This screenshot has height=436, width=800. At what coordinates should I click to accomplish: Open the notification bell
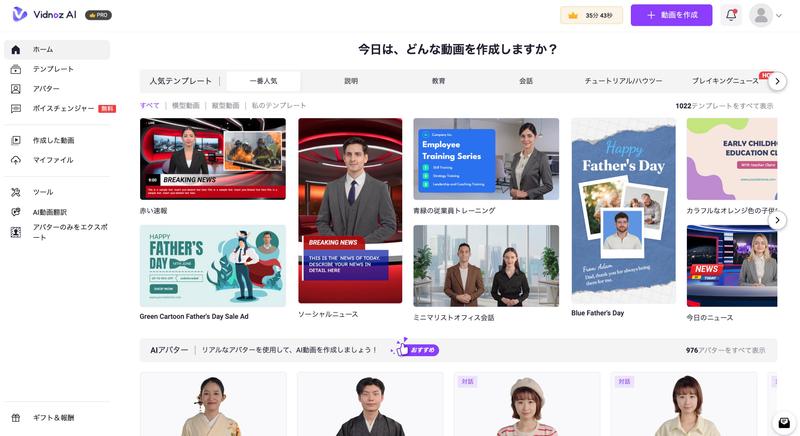(x=731, y=15)
